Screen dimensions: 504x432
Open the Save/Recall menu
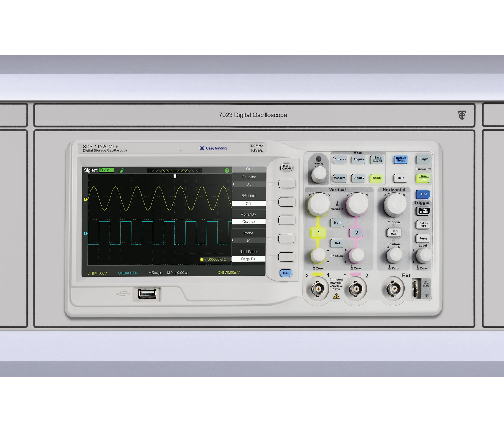tap(377, 159)
